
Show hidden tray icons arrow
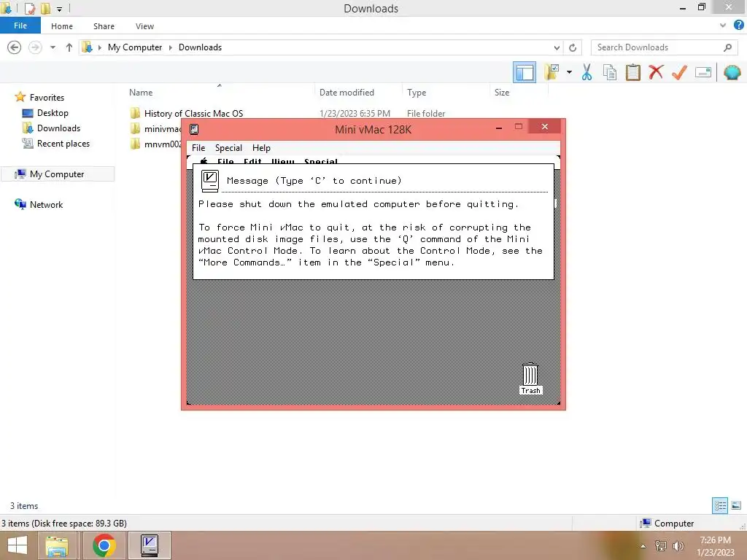643,546
